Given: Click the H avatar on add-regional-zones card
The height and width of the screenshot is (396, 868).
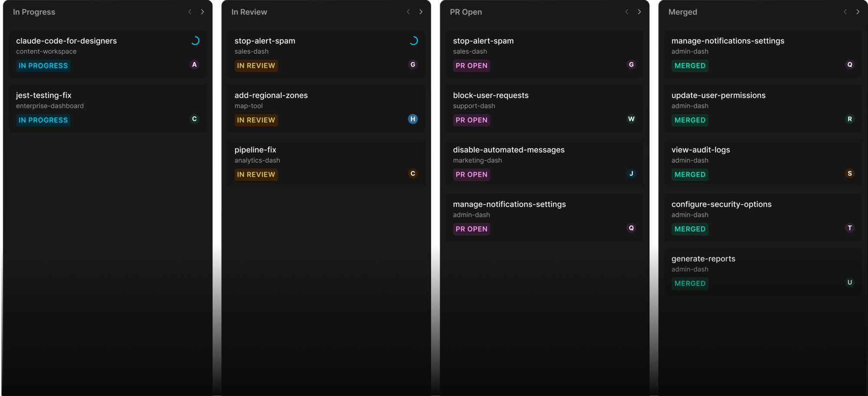Looking at the screenshot, I should coord(413,119).
